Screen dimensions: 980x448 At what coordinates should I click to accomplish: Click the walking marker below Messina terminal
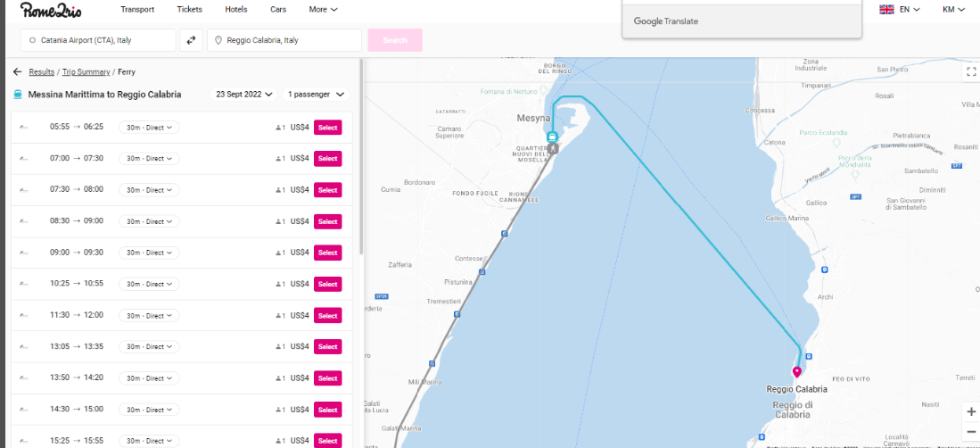(552, 149)
